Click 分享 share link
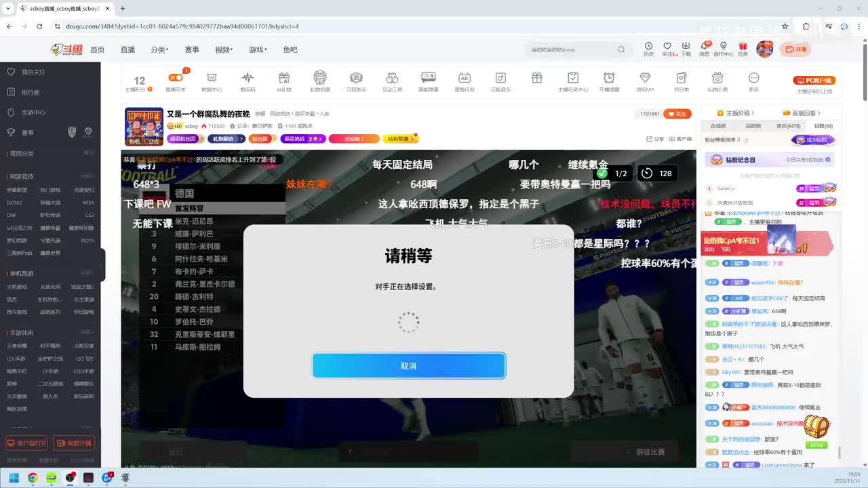The height and width of the screenshot is (488, 868). click(x=655, y=139)
